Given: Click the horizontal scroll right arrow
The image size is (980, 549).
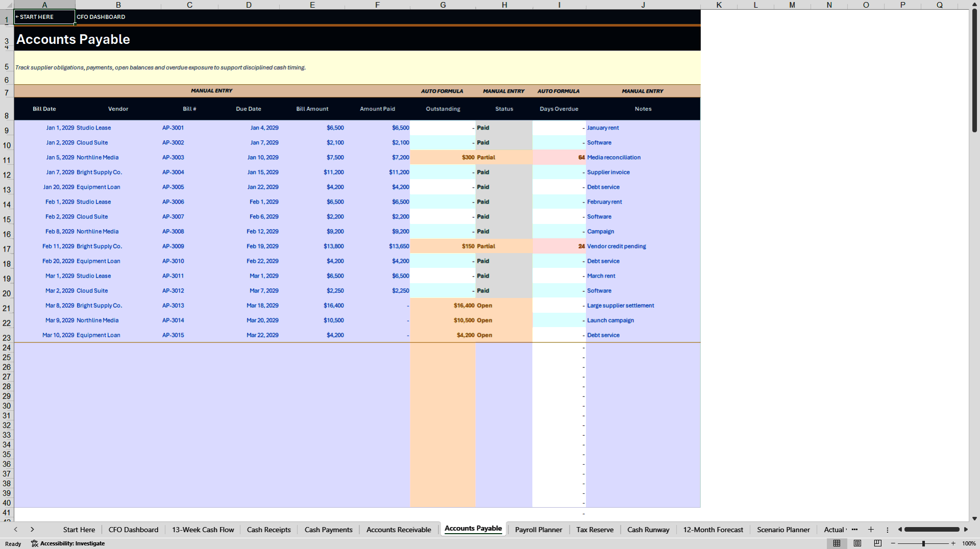Looking at the screenshot, I should (x=966, y=530).
